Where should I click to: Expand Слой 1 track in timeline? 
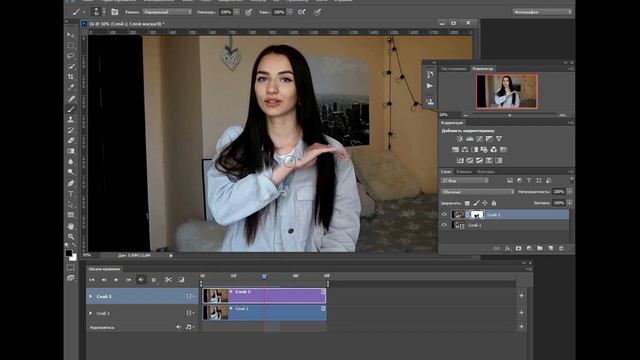(91, 313)
